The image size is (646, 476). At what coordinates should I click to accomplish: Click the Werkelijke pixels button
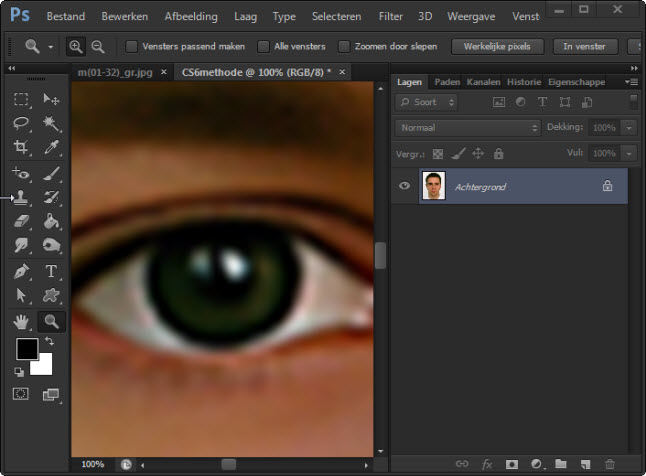(x=497, y=47)
